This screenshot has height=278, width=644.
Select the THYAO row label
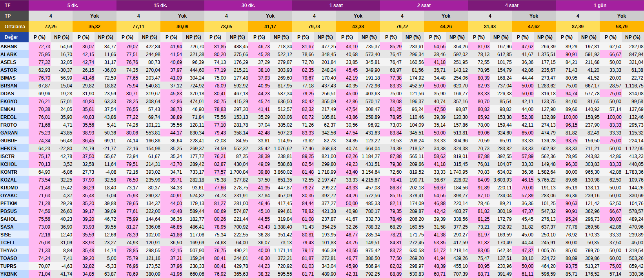point(14,251)
